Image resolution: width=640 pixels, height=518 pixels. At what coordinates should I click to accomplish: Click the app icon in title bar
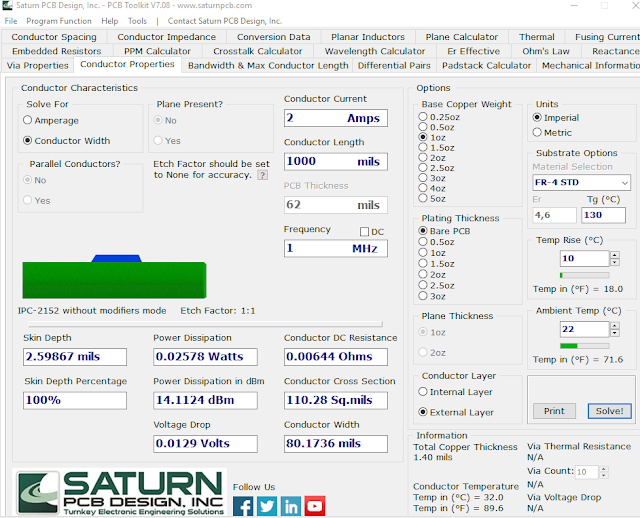tap(7, 5)
